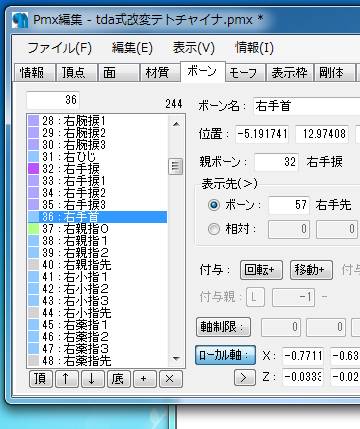Viewport: 360px width, 429px height.
Task: Open the 表示(V) menu
Action: click(193, 48)
